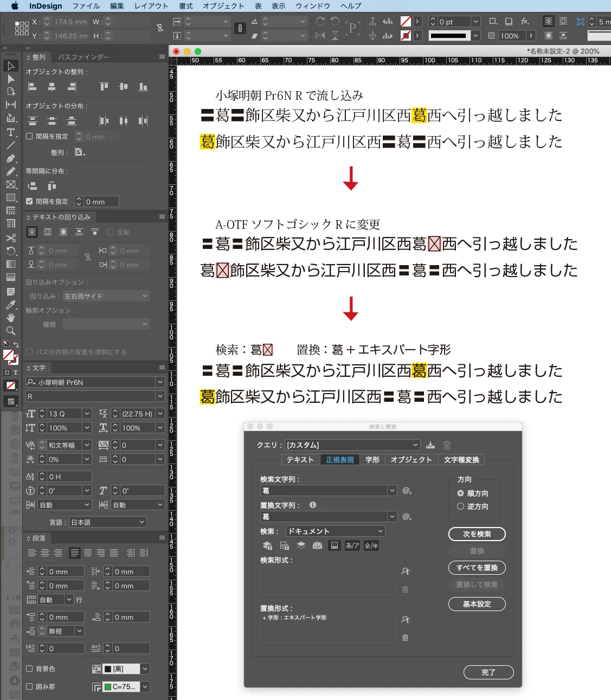Click stroke color swatch in control bar
This screenshot has width=611, height=700.
point(406,36)
